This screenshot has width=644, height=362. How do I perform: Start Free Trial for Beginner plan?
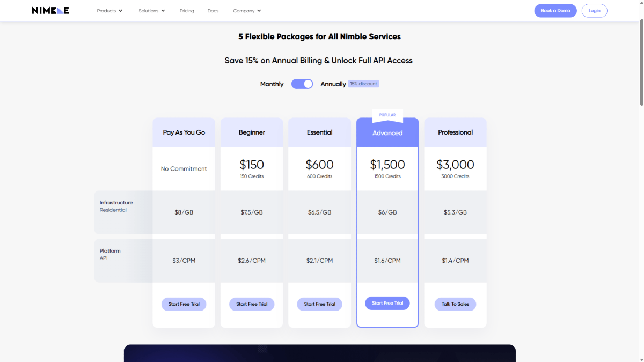click(252, 304)
